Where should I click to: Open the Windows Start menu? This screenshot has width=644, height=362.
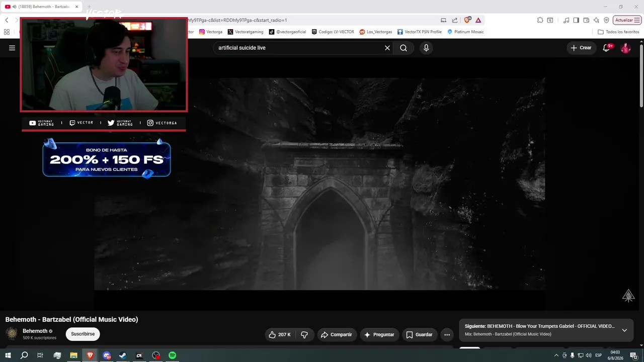(8, 355)
